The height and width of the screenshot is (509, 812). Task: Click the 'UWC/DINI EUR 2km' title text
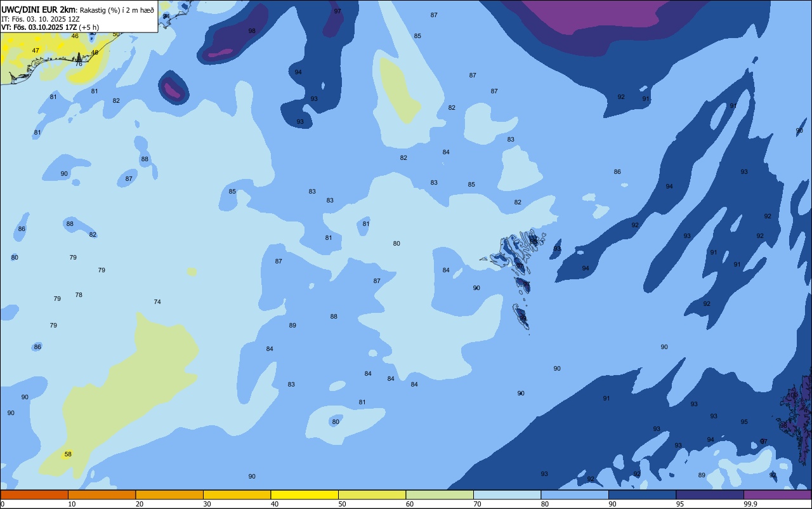pyautogui.click(x=39, y=9)
